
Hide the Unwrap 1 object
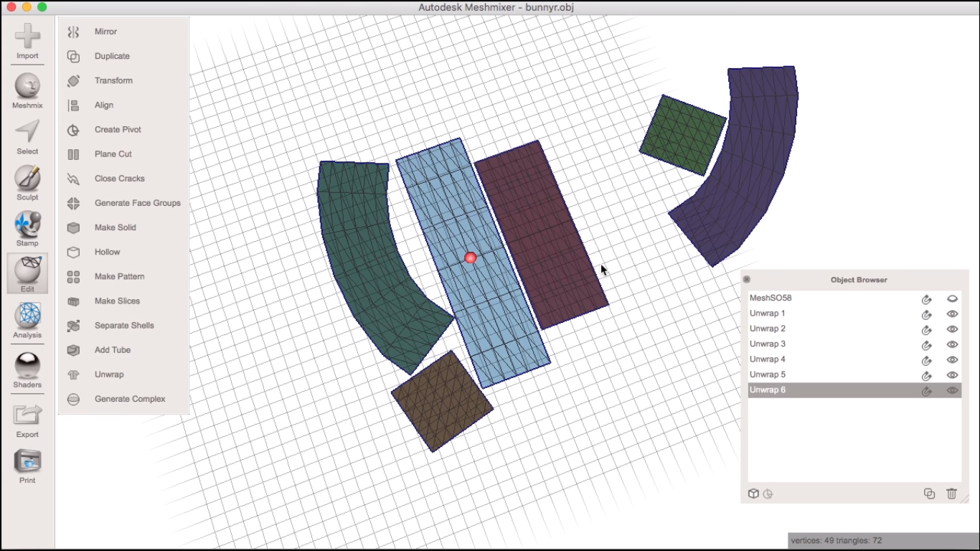[x=952, y=314]
